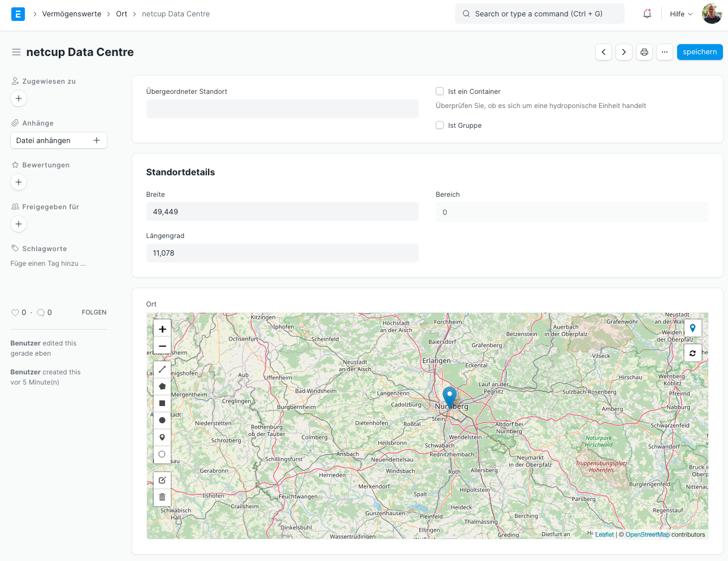This screenshot has width=728, height=561.
Task: Add assignment under Zugewiesen zu
Action: 19,98
